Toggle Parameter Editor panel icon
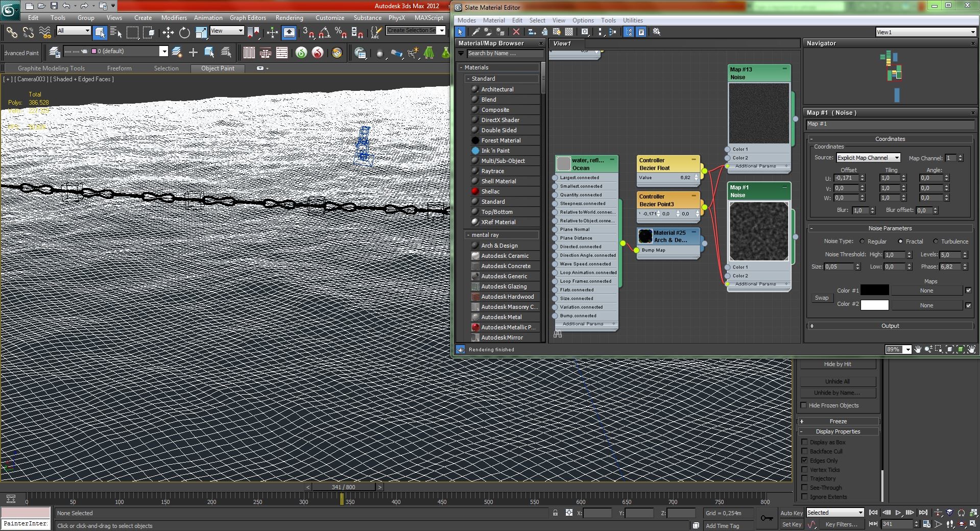Image resolution: width=980 pixels, height=531 pixels. pos(641,32)
